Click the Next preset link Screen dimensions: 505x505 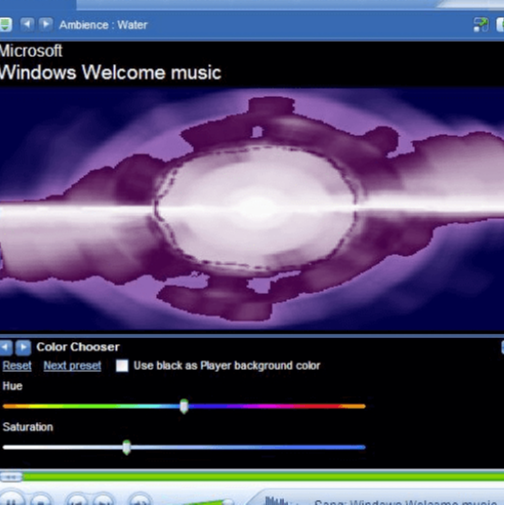(72, 366)
